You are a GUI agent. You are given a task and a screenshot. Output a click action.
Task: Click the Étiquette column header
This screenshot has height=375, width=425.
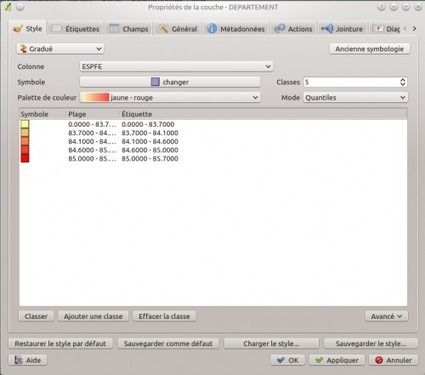point(137,114)
